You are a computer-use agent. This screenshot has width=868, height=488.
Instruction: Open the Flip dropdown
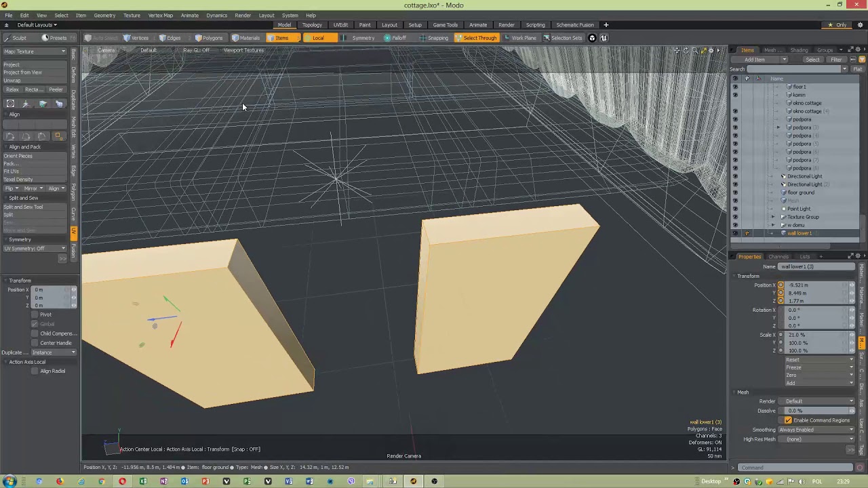pyautogui.click(x=12, y=188)
